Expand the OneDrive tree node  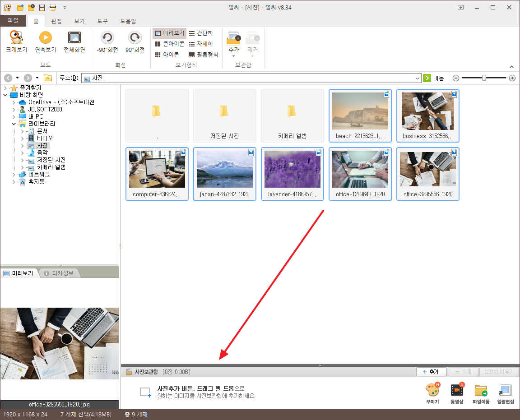[x=14, y=102]
